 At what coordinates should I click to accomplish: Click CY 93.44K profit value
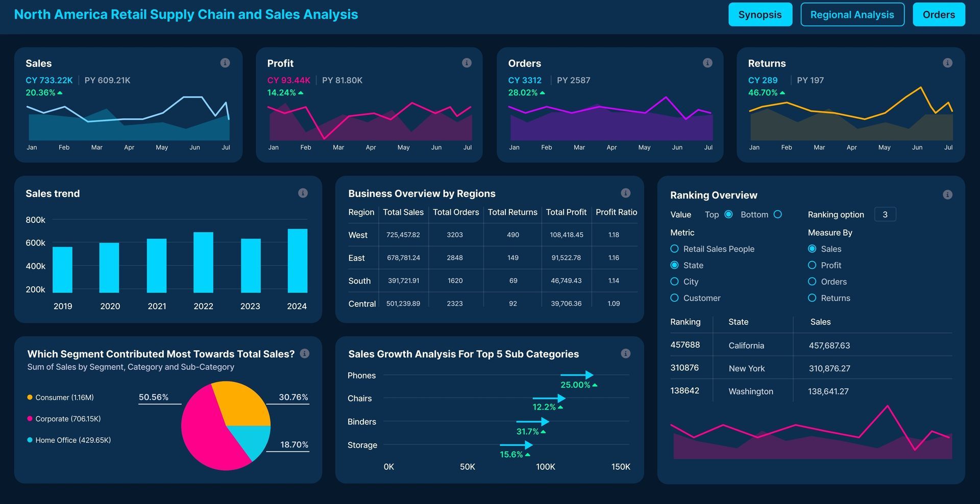click(289, 80)
